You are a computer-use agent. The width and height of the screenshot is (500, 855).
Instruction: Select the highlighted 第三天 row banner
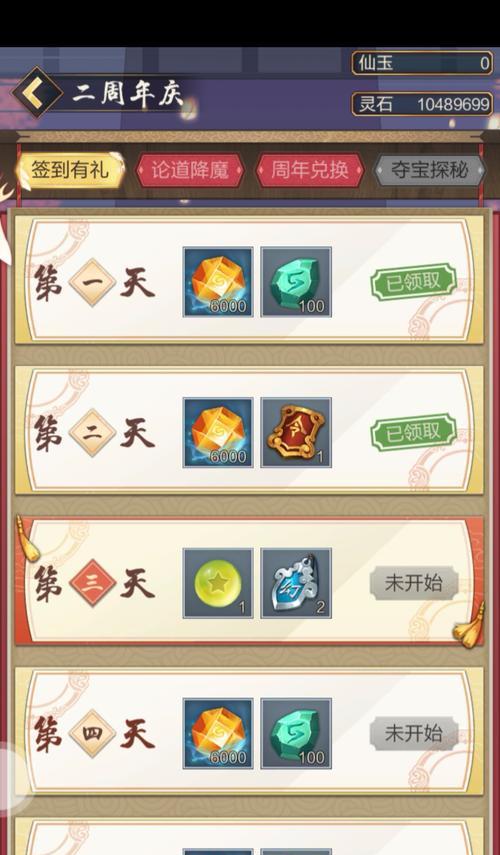pyautogui.click(x=249, y=582)
